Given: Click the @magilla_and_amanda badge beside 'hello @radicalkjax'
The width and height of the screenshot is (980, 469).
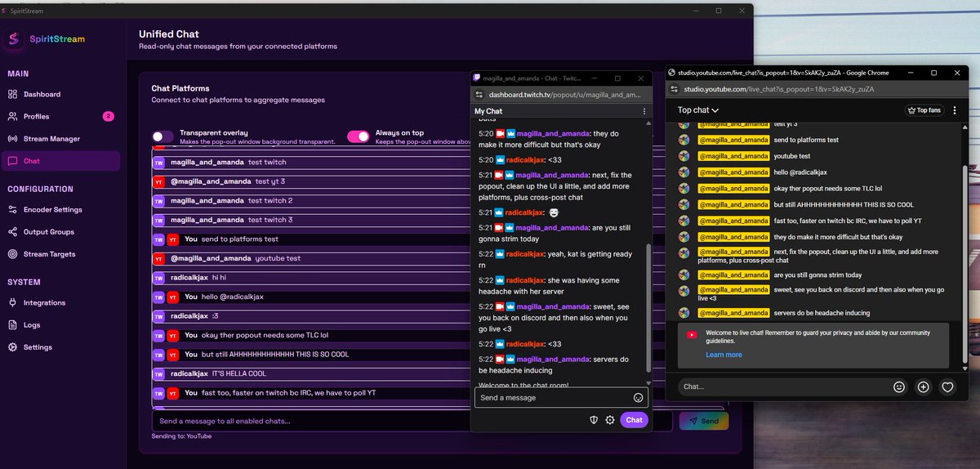Looking at the screenshot, I should (733, 172).
